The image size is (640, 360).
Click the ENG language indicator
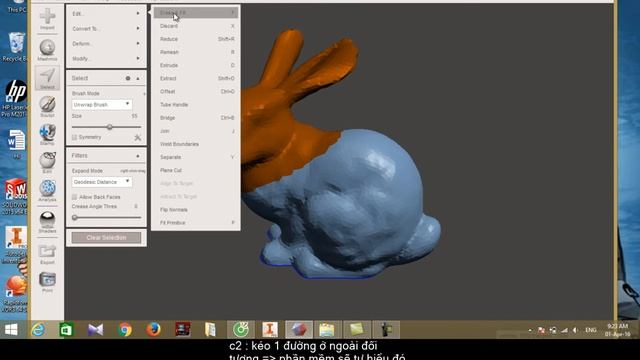591,330
